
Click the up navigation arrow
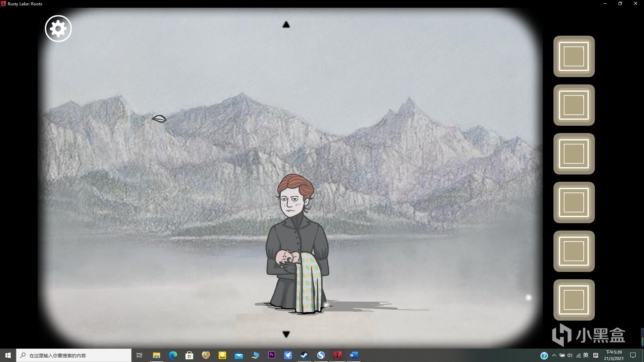(x=286, y=24)
